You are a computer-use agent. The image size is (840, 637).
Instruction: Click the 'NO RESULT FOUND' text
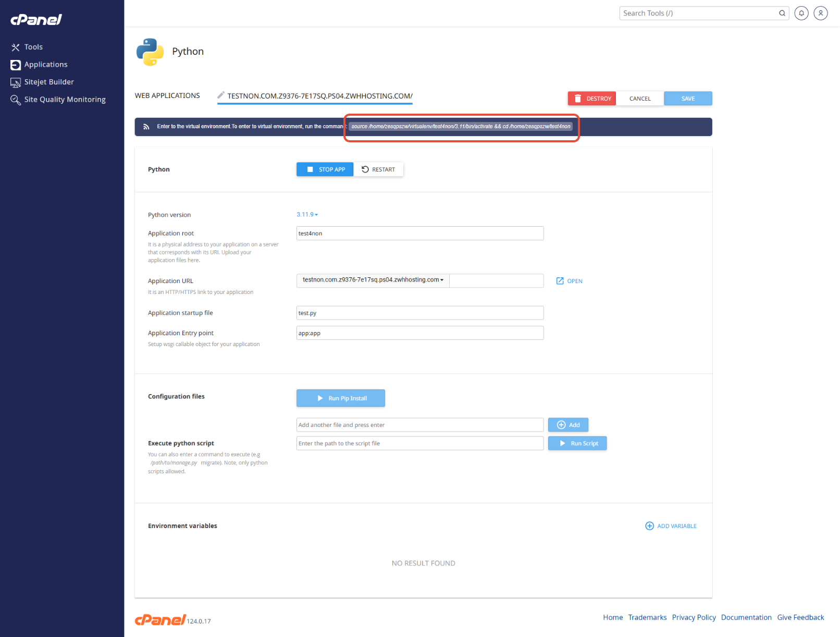(x=424, y=563)
